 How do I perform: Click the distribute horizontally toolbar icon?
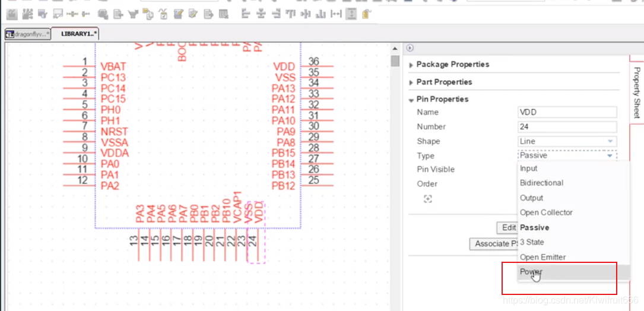tap(336, 14)
